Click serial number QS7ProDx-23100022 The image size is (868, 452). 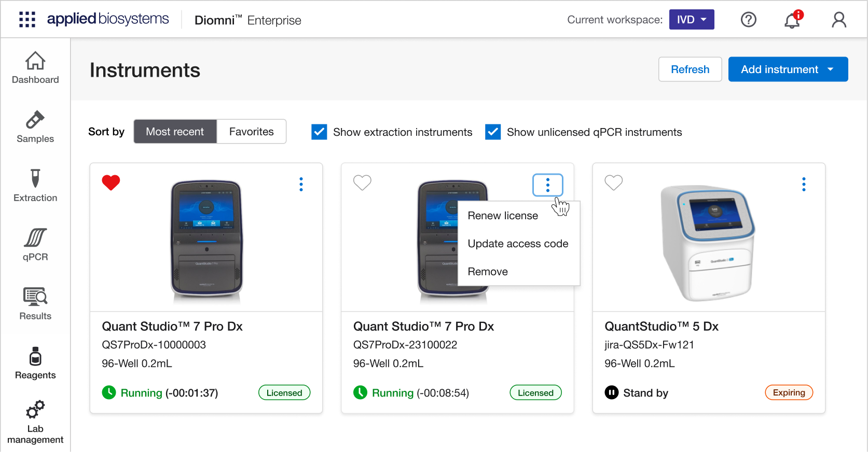(x=405, y=345)
